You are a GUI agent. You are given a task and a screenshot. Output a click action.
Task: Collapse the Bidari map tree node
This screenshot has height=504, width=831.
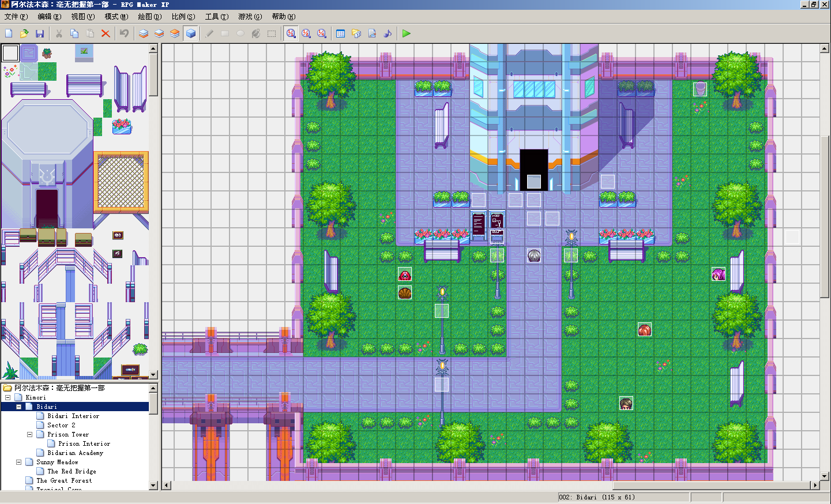click(18, 407)
